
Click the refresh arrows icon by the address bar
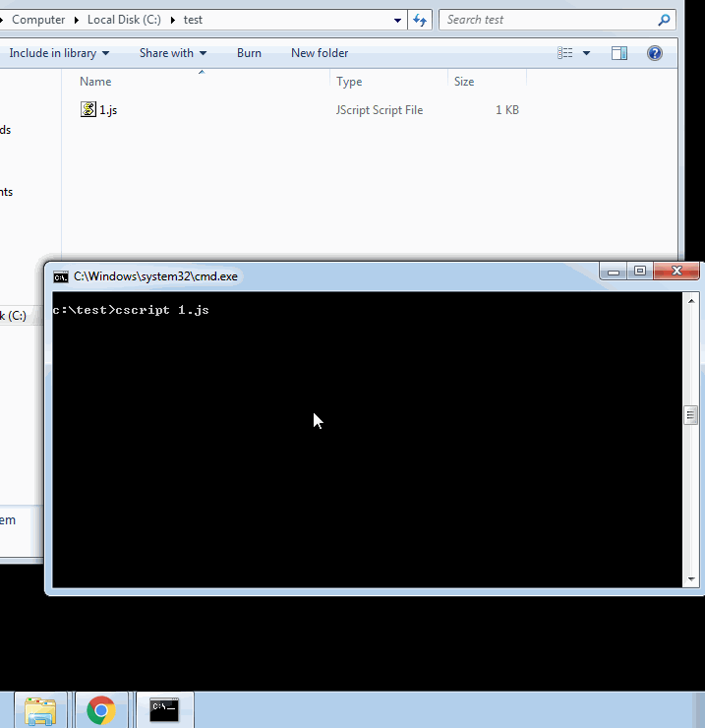click(x=420, y=20)
